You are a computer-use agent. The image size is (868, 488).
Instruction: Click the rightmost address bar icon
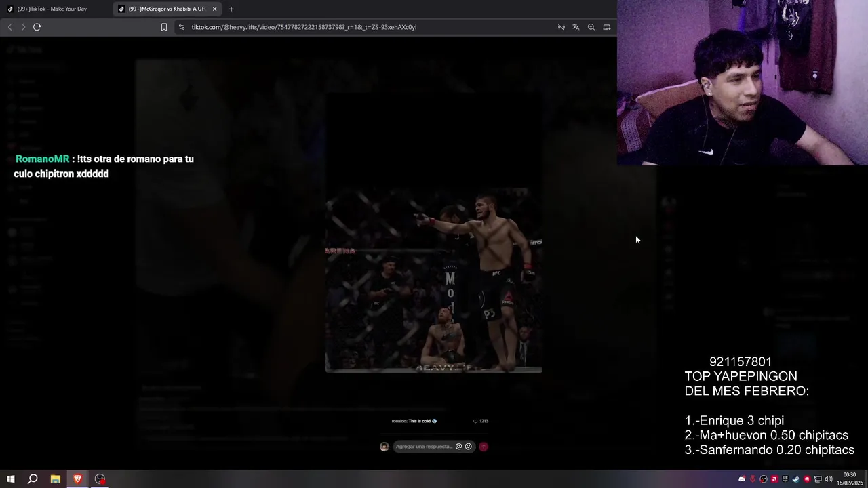click(x=607, y=27)
